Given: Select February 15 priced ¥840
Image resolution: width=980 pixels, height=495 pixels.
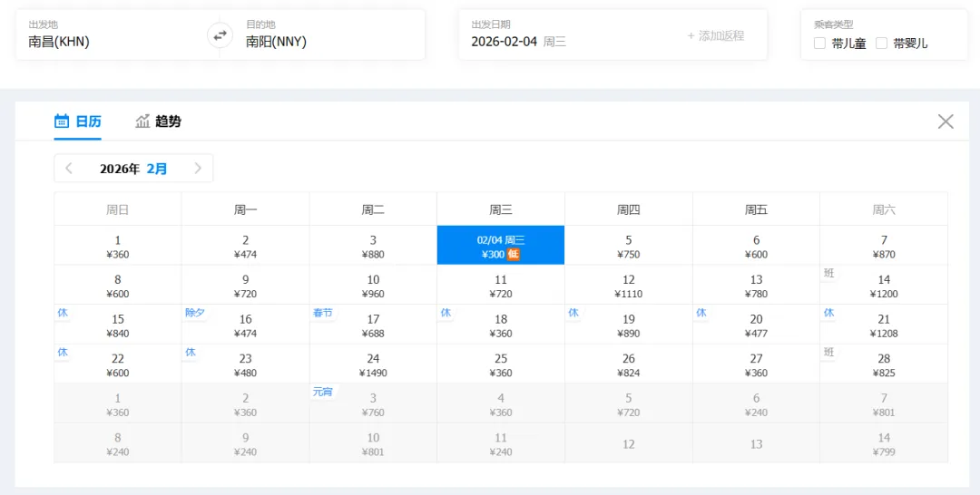Looking at the screenshot, I should (117, 325).
